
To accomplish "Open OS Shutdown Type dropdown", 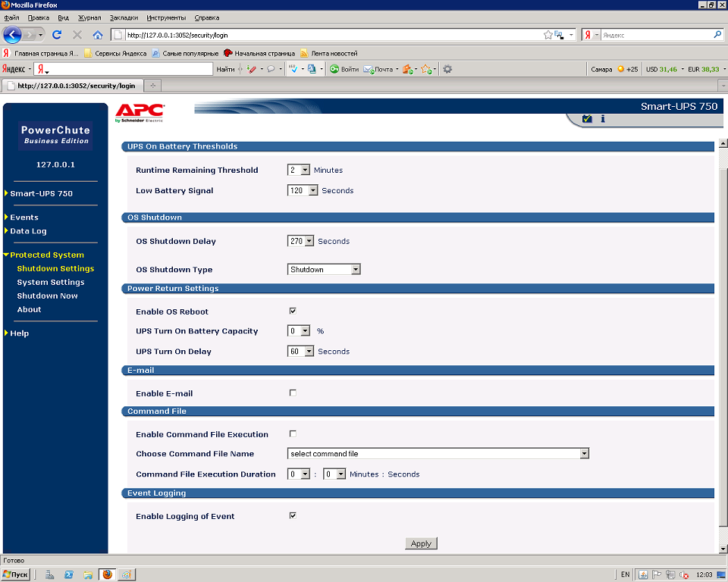I will [x=324, y=269].
